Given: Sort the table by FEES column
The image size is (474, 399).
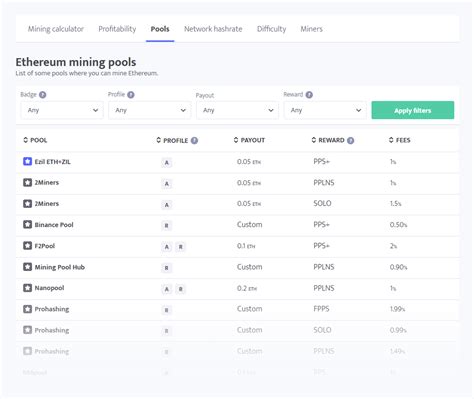Looking at the screenshot, I should 400,140.
